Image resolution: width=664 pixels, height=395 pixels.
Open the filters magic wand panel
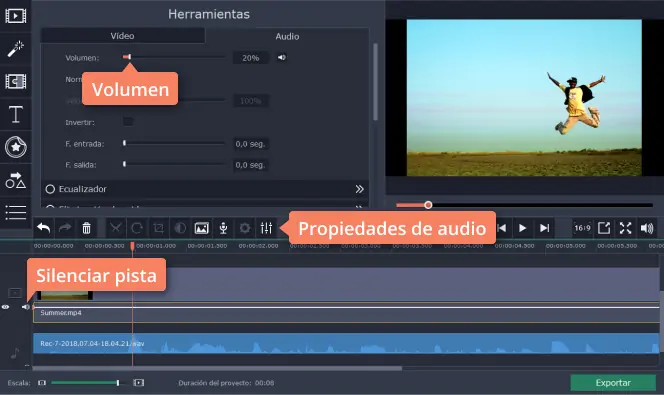[x=16, y=49]
